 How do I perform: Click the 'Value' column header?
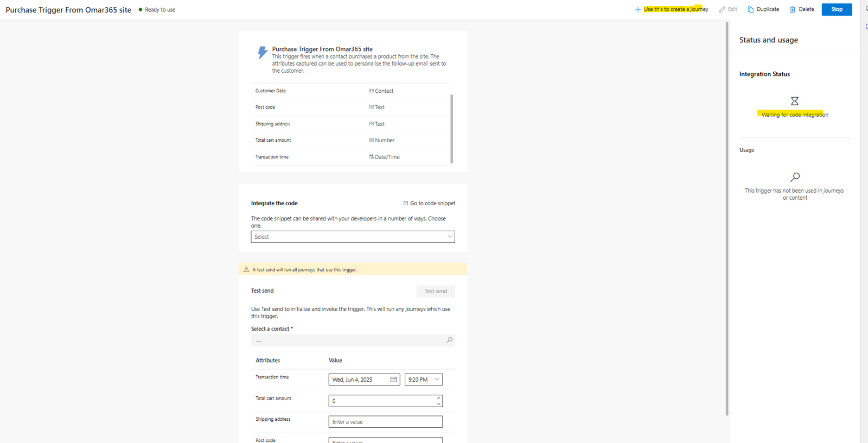(x=335, y=360)
